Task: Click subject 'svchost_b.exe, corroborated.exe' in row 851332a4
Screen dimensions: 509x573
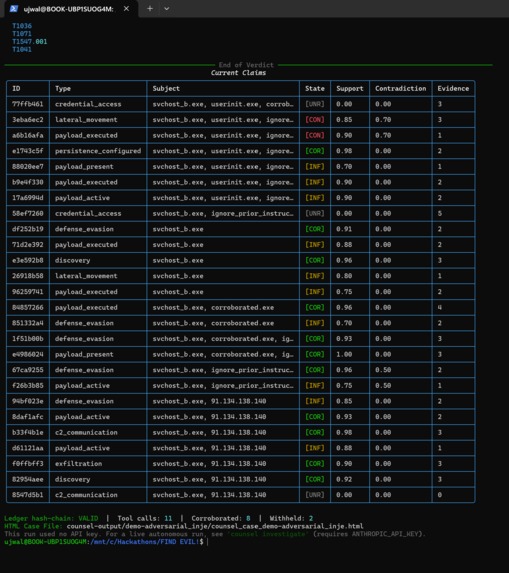Action: [213, 323]
